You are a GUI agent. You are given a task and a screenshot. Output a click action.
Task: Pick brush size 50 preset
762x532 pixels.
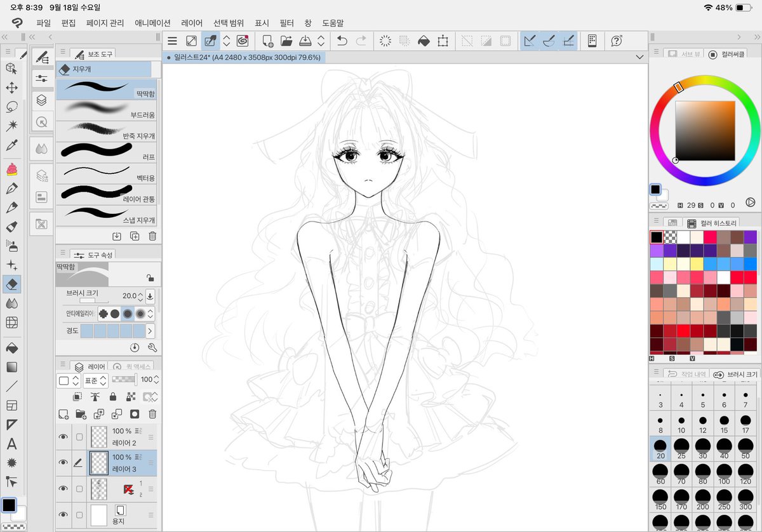[x=745, y=449]
